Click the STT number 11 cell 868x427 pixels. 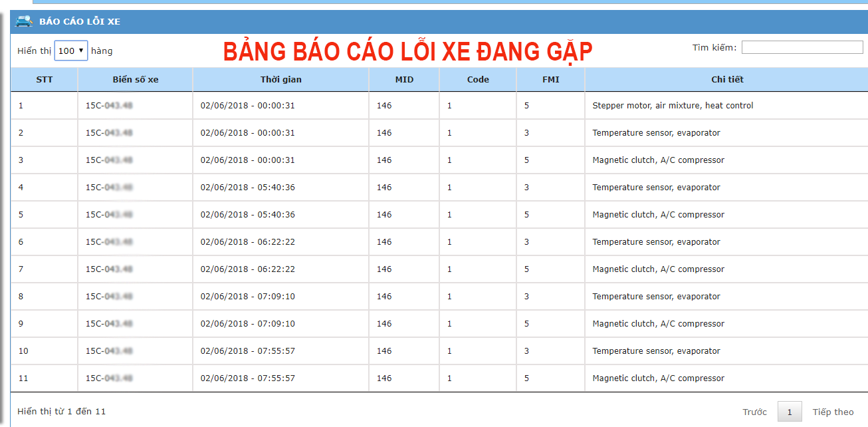tap(45, 378)
